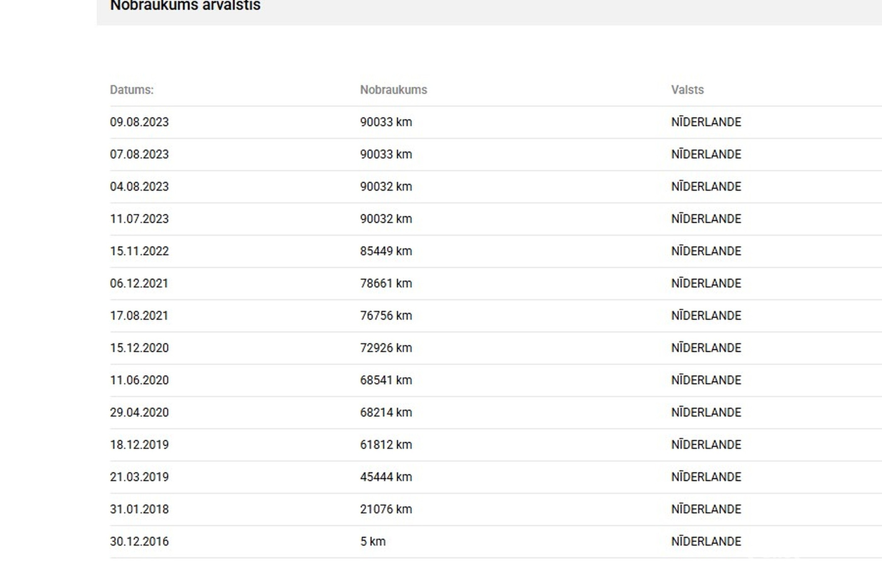This screenshot has height=588, width=882.
Task: Click NĪDERLANDE in the 30.12.2016 row
Action: (706, 541)
